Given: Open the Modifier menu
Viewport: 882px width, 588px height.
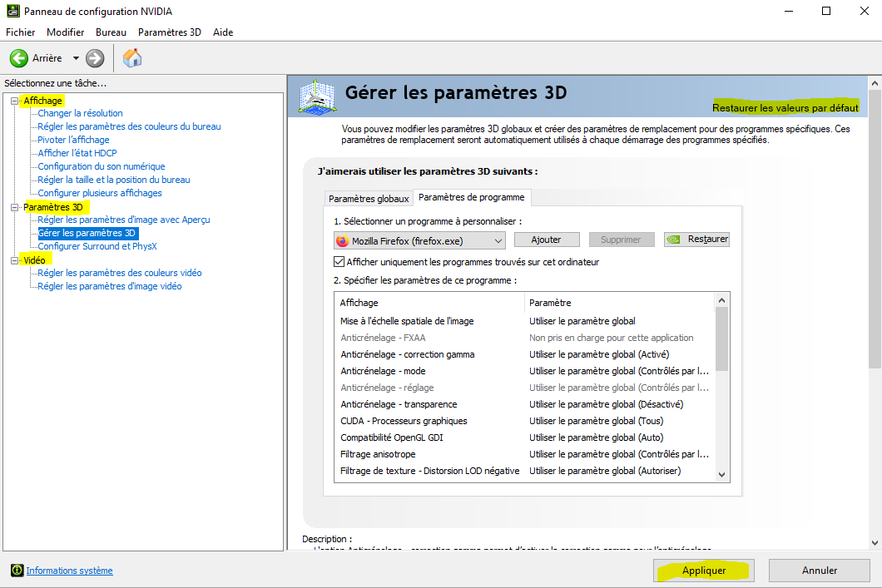Looking at the screenshot, I should tap(65, 32).
